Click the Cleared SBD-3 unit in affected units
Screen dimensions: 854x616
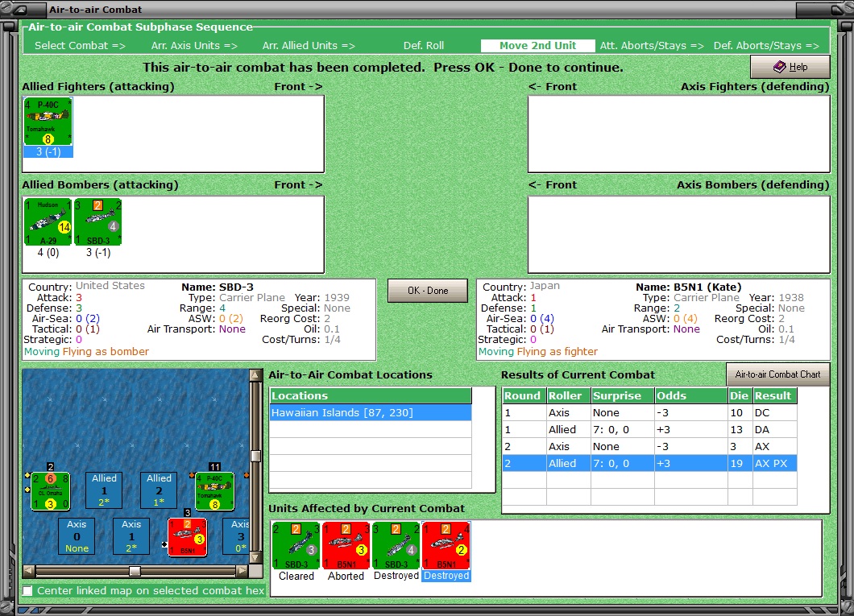pos(296,545)
